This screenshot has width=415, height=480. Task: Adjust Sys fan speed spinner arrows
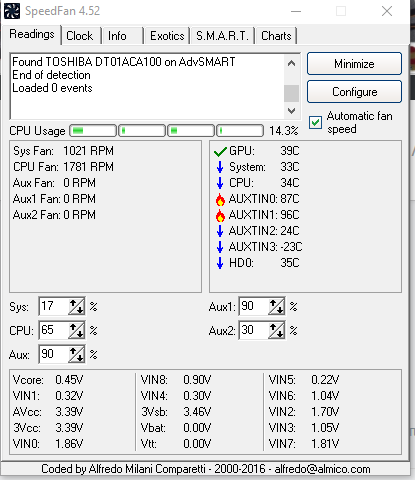(x=76, y=306)
